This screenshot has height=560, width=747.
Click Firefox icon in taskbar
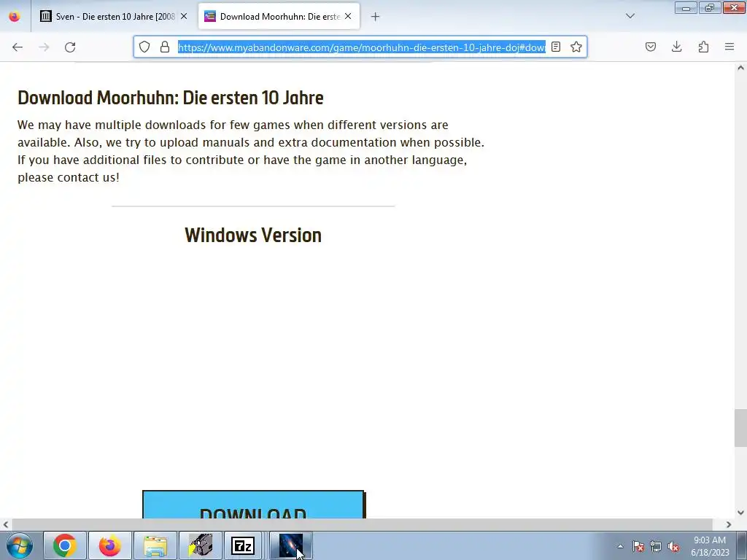(x=110, y=545)
